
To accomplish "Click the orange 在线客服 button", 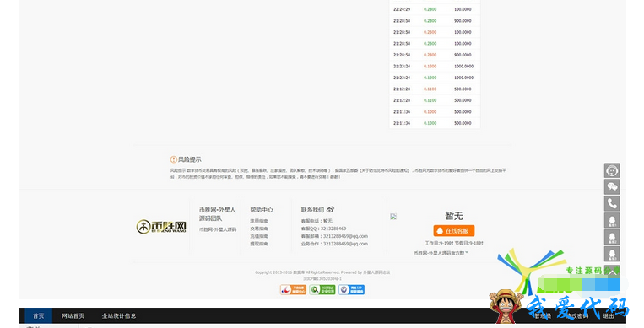I will (x=453, y=231).
